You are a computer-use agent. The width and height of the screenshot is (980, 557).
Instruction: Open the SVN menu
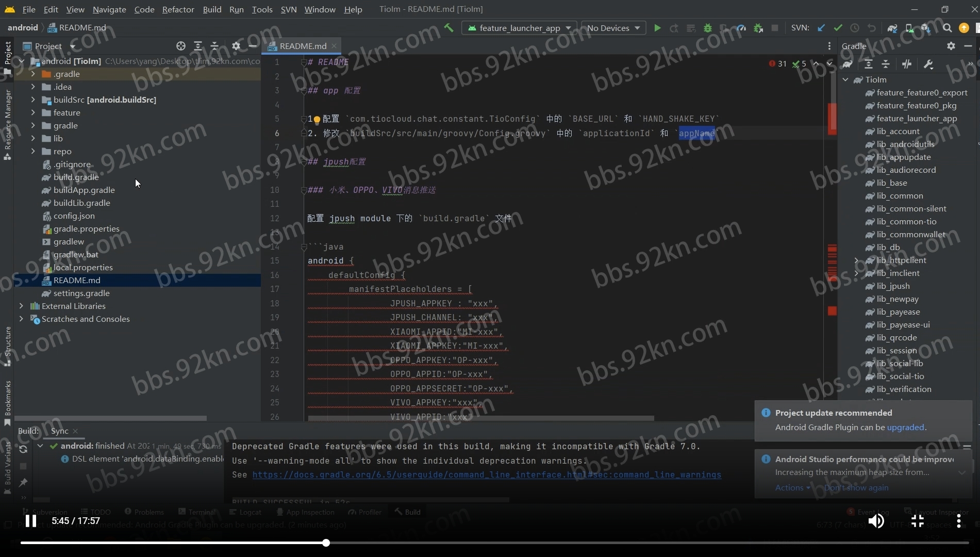click(289, 9)
